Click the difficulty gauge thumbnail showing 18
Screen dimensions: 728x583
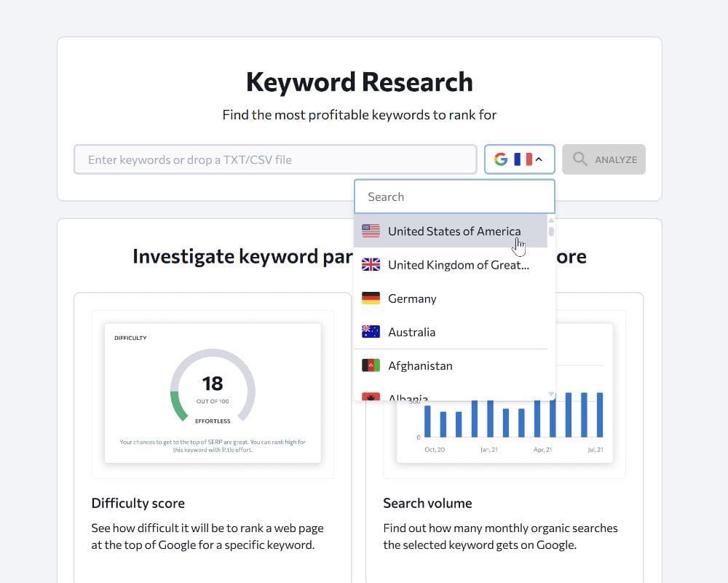click(x=213, y=393)
